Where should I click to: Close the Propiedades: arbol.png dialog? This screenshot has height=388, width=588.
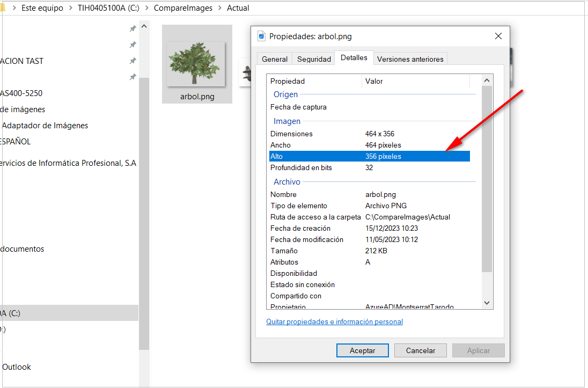tap(498, 36)
